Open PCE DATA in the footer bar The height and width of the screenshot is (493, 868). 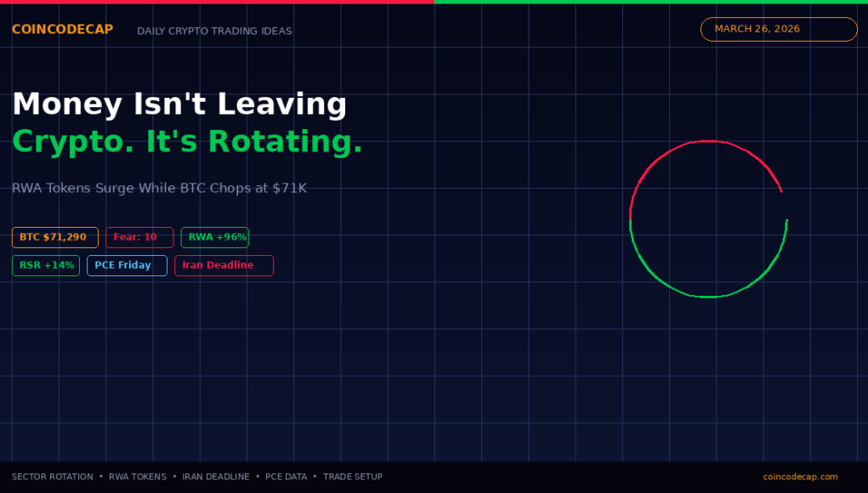click(x=286, y=477)
